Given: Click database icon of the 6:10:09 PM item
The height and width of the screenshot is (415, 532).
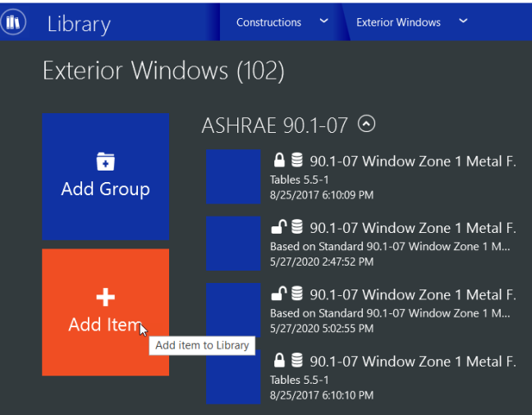Looking at the screenshot, I should pos(296,161).
